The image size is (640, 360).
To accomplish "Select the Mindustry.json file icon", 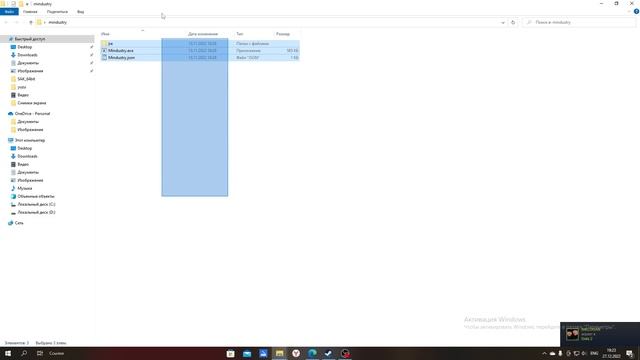I will pos(104,58).
